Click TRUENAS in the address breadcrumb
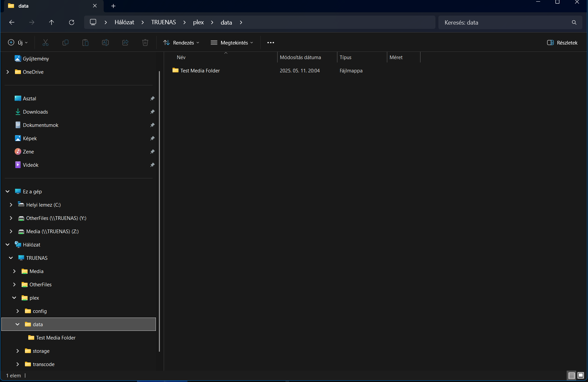This screenshot has width=588, height=382. [164, 22]
